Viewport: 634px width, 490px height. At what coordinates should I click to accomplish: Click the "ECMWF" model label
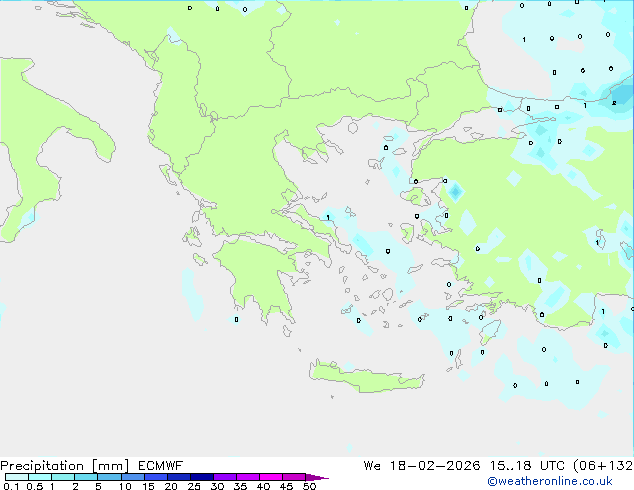[x=160, y=466]
